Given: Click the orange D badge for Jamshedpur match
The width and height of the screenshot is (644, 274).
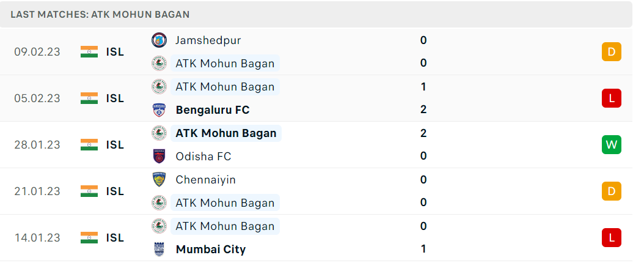Looking at the screenshot, I should tap(612, 52).
